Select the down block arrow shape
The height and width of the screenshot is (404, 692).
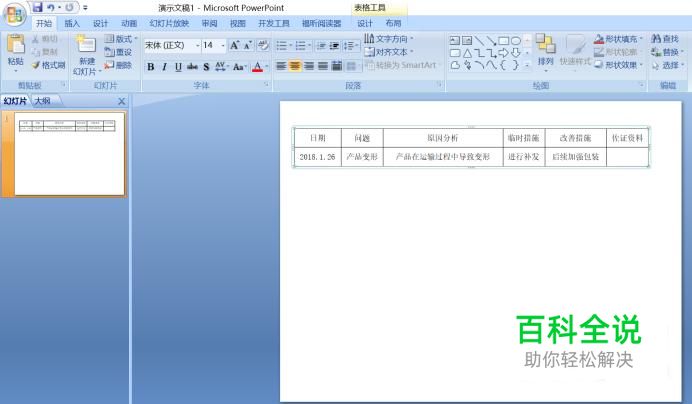[x=515, y=53]
